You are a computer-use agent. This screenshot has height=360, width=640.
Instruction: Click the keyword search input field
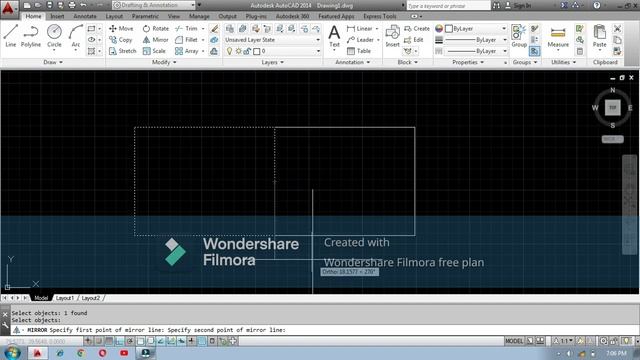click(448, 5)
